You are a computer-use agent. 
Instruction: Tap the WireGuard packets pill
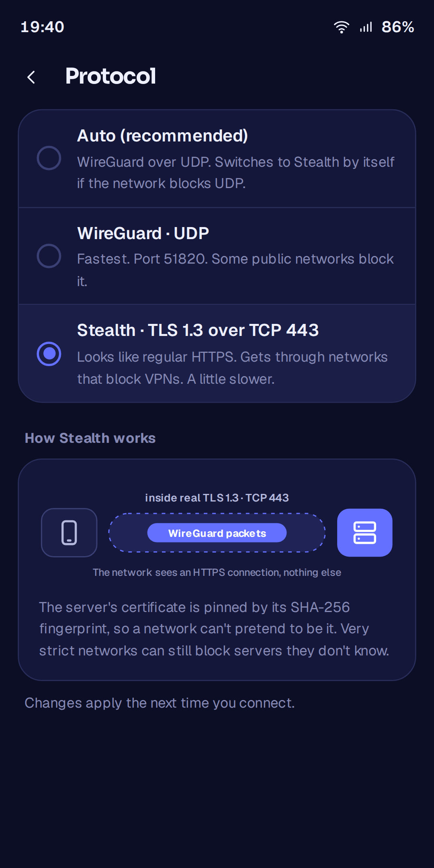click(217, 533)
